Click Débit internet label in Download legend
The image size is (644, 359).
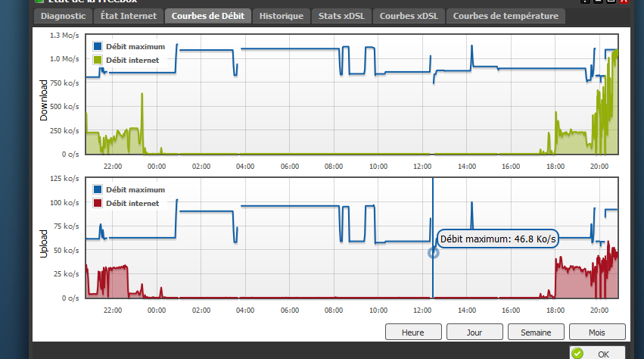click(132, 60)
